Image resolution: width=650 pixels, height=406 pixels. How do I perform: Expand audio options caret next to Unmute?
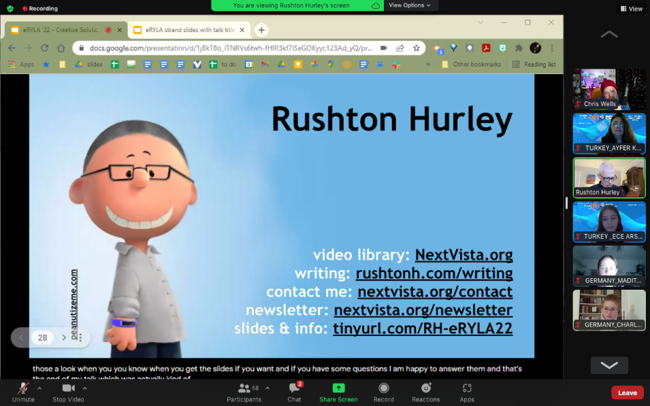point(39,389)
